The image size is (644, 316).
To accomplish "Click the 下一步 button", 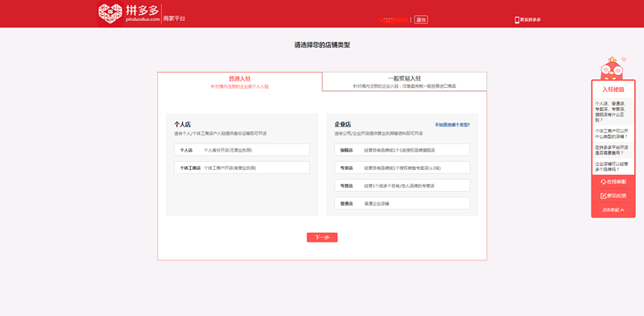I will pyautogui.click(x=322, y=238).
